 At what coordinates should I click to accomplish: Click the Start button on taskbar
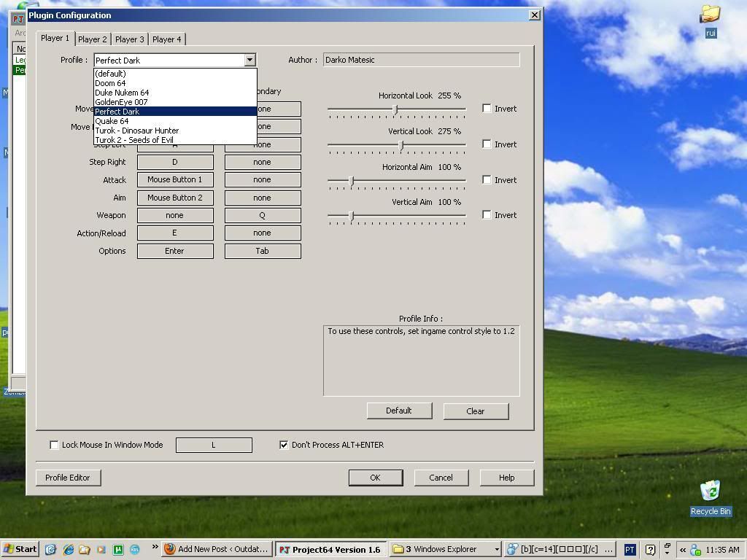[20, 549]
